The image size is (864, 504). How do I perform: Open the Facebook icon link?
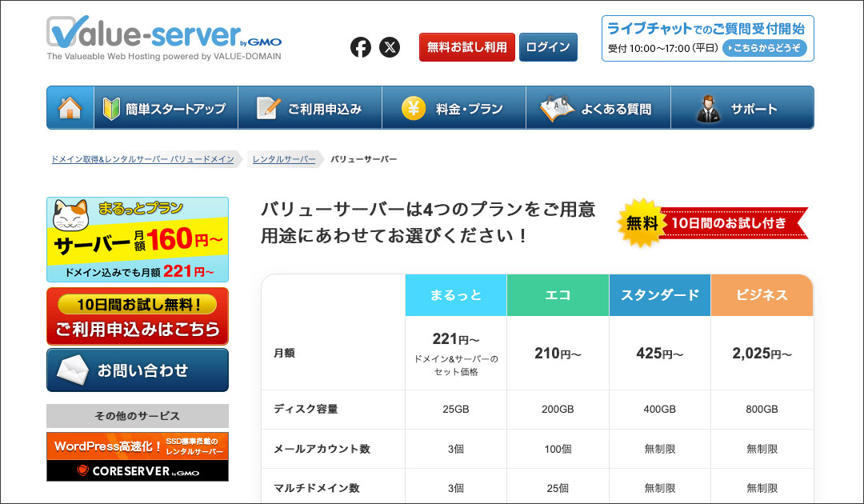[361, 47]
